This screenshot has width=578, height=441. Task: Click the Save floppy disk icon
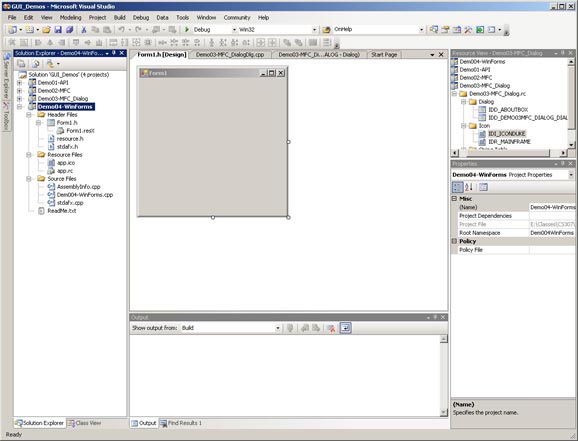tap(58, 29)
